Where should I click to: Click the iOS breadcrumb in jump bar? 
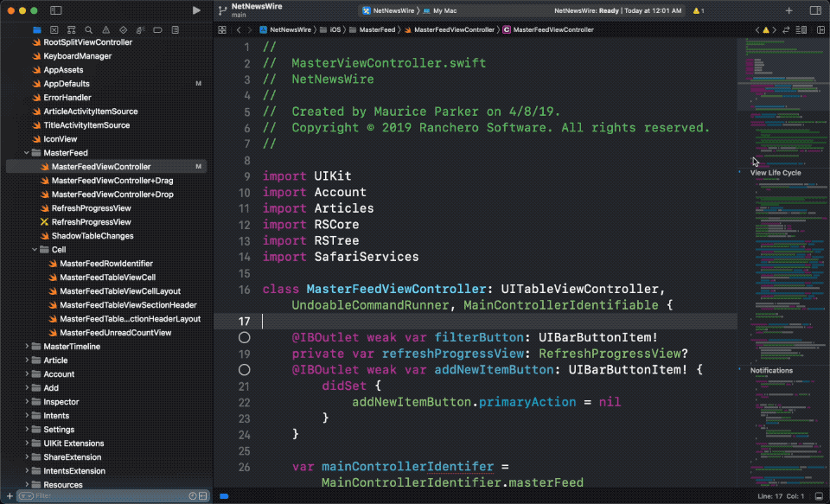[x=335, y=29]
